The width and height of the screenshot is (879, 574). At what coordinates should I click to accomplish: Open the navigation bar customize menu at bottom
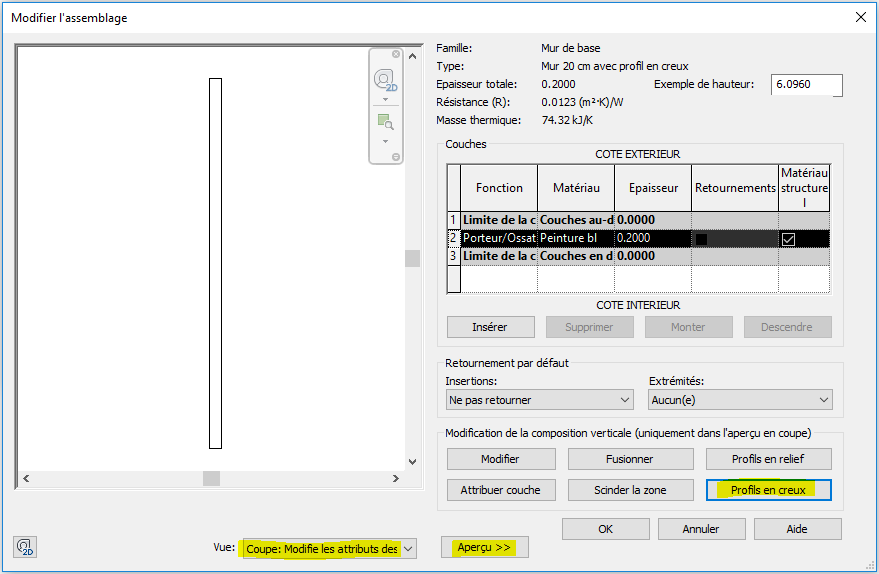tap(396, 157)
